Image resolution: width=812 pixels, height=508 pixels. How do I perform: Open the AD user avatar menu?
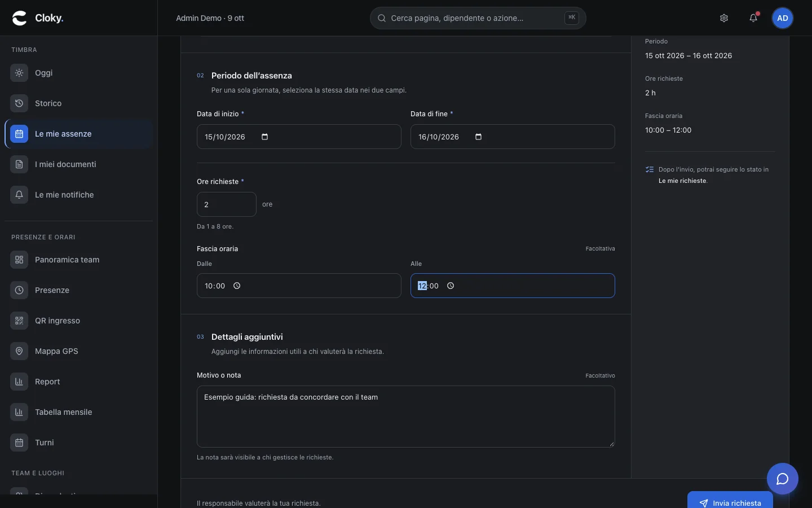(x=783, y=18)
